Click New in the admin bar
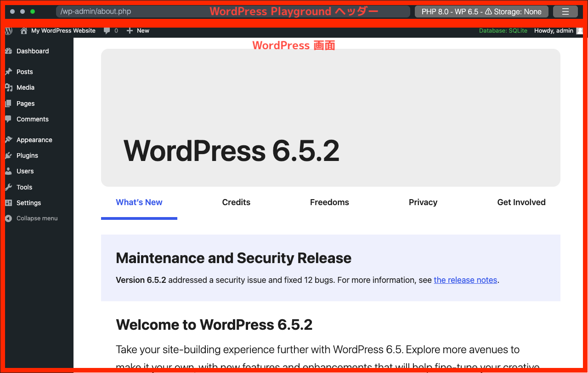588x373 pixels. [143, 31]
